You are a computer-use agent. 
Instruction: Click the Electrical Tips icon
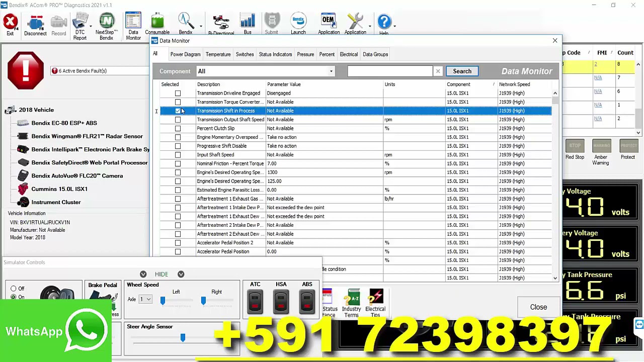point(375,303)
